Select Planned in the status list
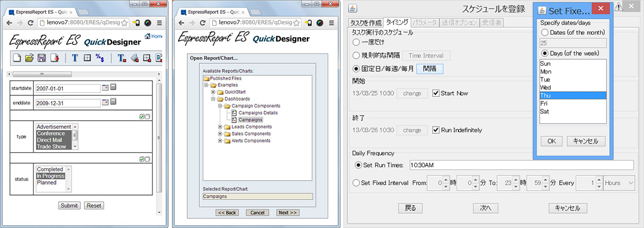The height and width of the screenshot is (228, 644). (x=51, y=182)
